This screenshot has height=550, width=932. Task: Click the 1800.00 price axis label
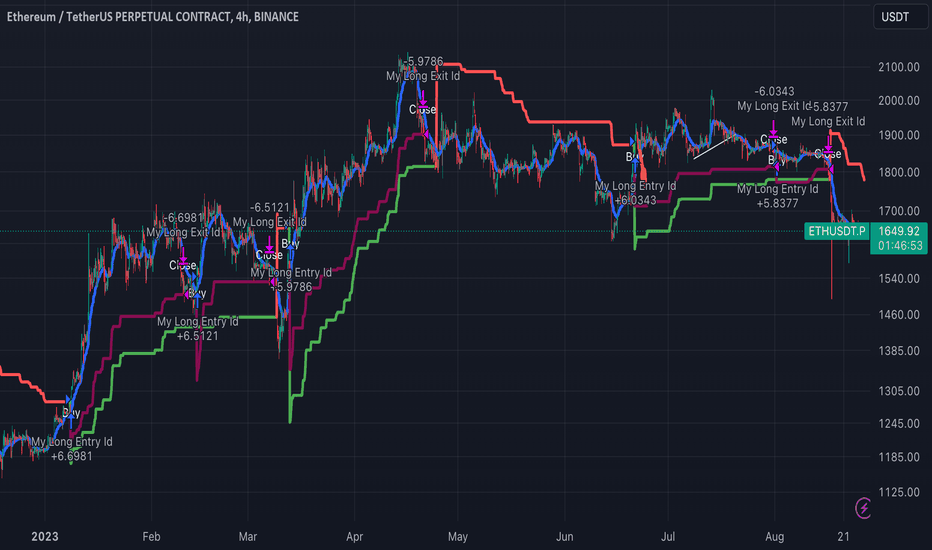pyautogui.click(x=899, y=172)
